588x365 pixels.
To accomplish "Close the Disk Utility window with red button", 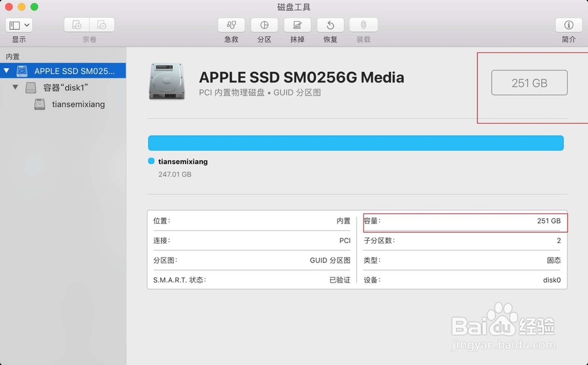I will click(9, 6).
